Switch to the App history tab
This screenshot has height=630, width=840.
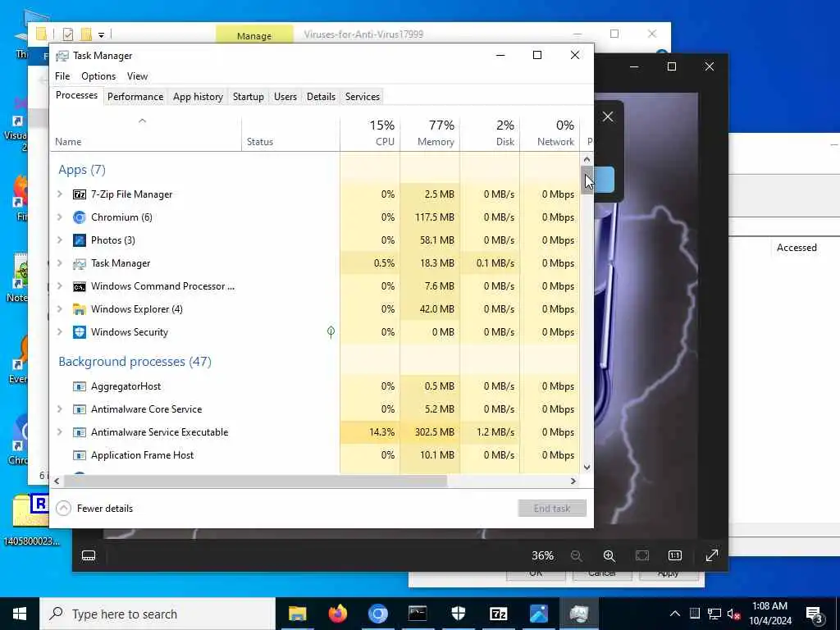coord(198,97)
